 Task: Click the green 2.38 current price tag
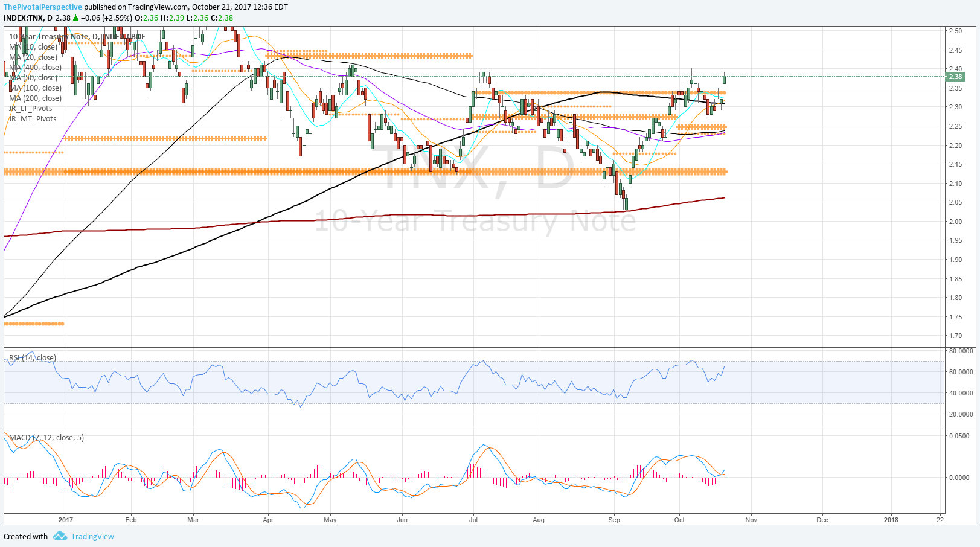click(x=955, y=77)
